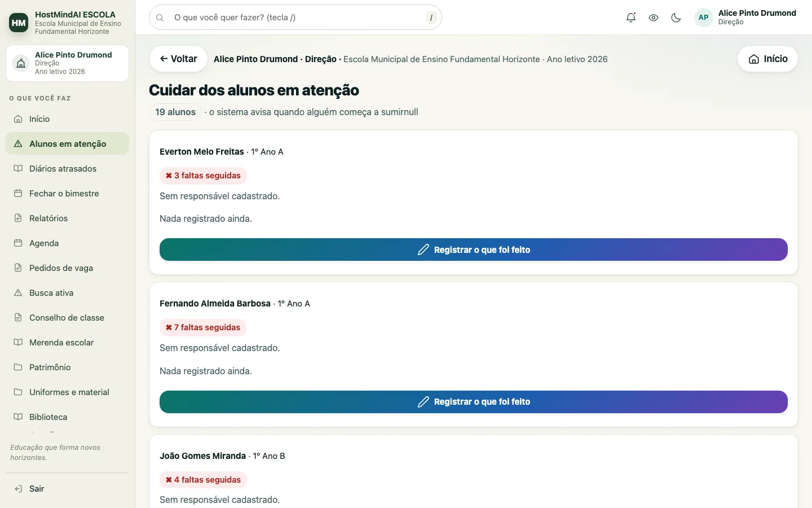Click the '7 faltas seguidas' badge
Image resolution: width=812 pixels, height=508 pixels.
tap(203, 327)
